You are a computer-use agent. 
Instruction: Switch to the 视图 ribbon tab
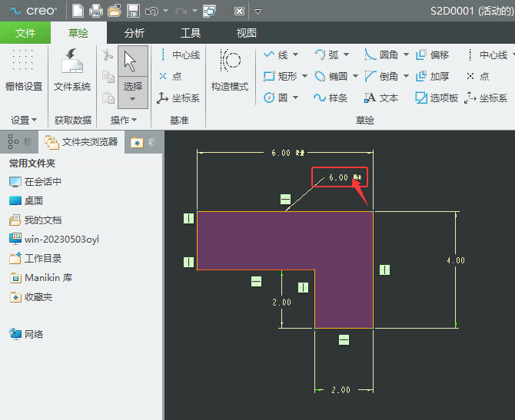click(246, 33)
